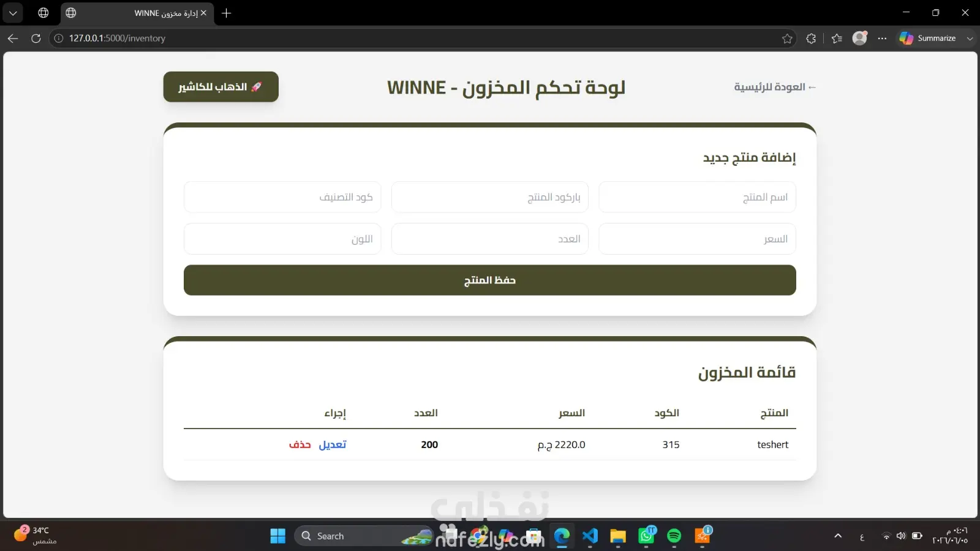Minimize the browser window
The height and width of the screenshot is (551, 980).
tap(906, 12)
